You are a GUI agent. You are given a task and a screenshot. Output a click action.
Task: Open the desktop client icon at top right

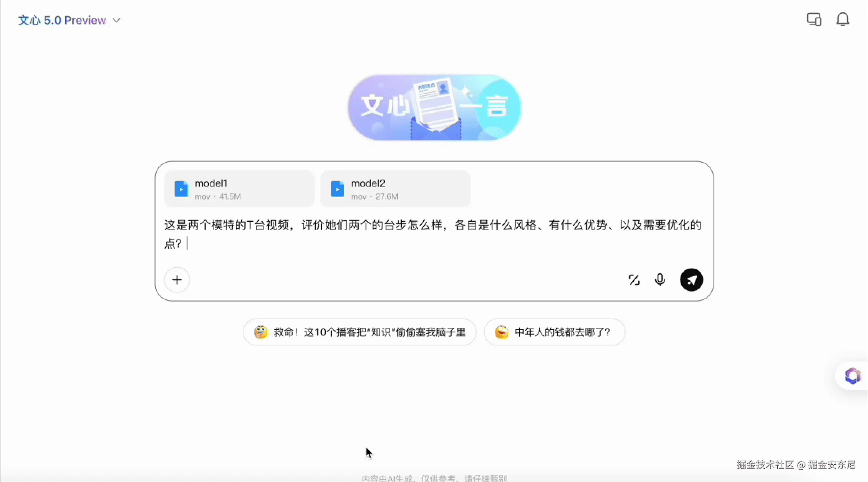tap(814, 20)
